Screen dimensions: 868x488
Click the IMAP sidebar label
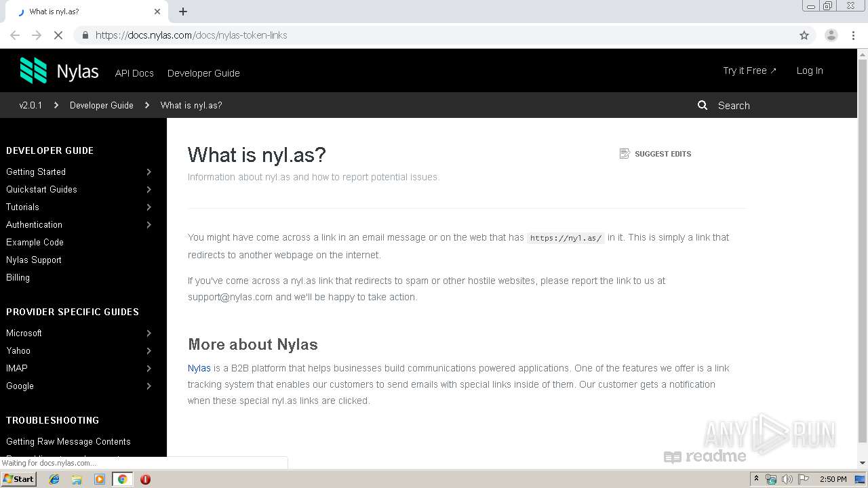(17, 369)
